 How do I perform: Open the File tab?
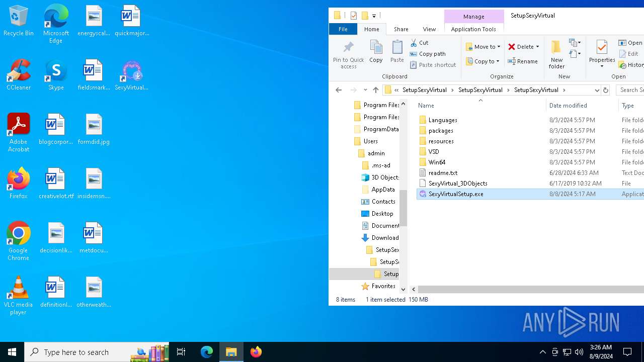point(343,29)
